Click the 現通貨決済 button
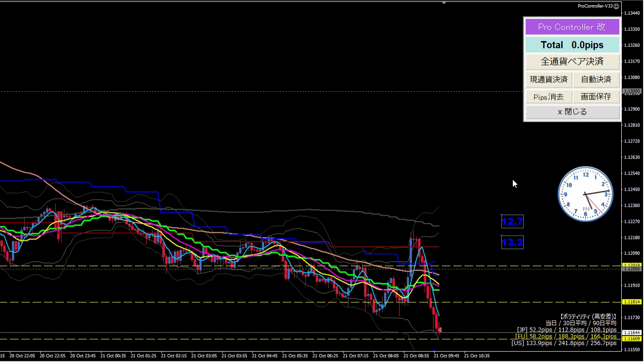Image resolution: width=644 pixels, height=362 pixels. (x=548, y=79)
